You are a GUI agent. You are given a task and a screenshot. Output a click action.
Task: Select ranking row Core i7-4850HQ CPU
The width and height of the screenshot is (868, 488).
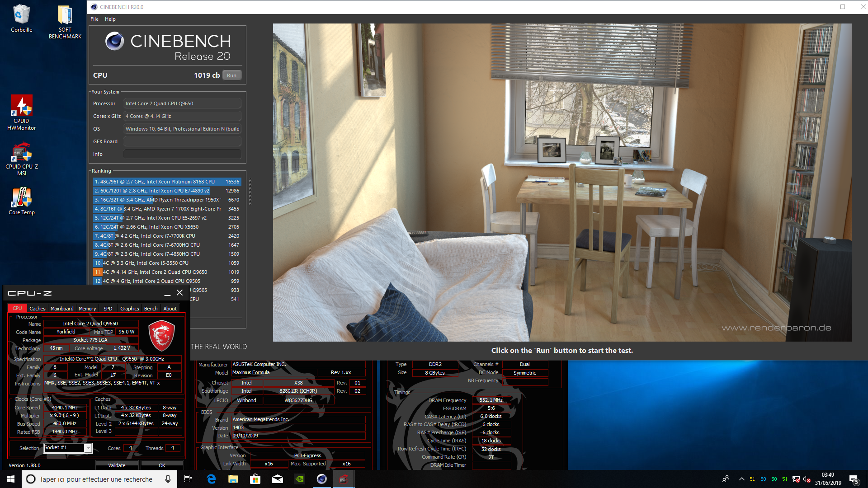(167, 254)
